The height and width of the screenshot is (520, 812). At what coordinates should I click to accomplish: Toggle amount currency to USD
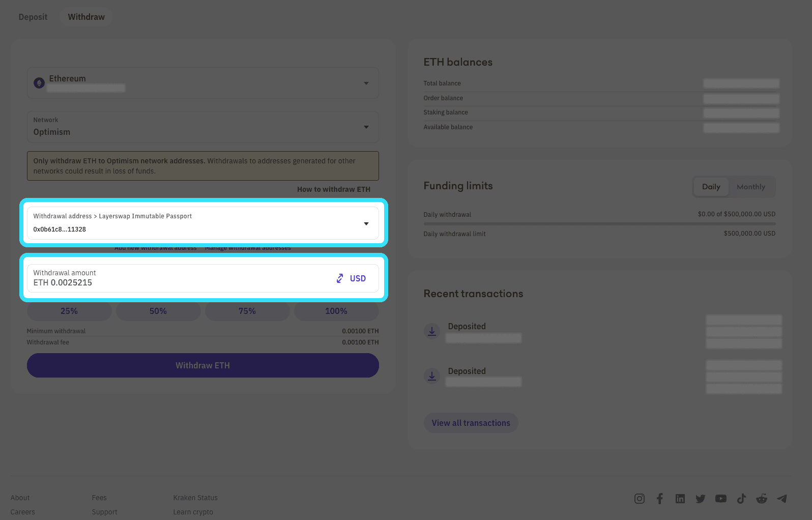click(x=358, y=278)
